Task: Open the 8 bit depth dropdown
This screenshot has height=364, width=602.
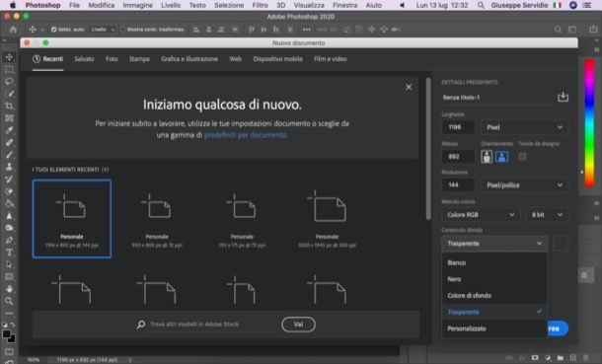Action: [547, 215]
